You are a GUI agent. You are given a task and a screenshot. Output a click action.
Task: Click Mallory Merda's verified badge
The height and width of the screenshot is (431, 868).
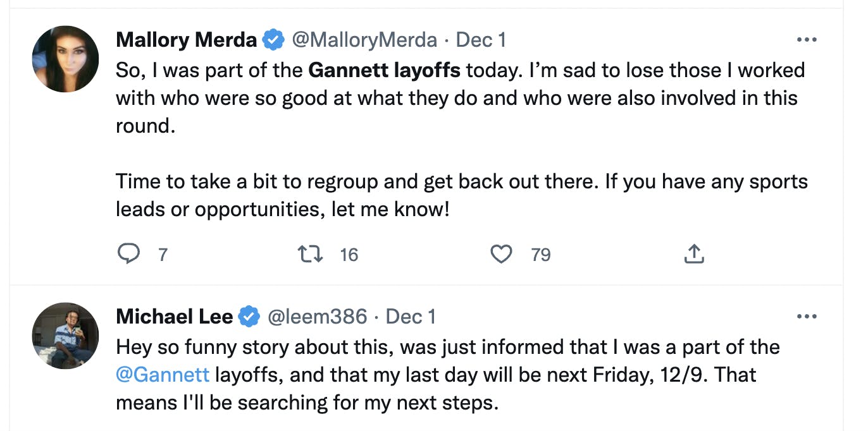(x=273, y=40)
